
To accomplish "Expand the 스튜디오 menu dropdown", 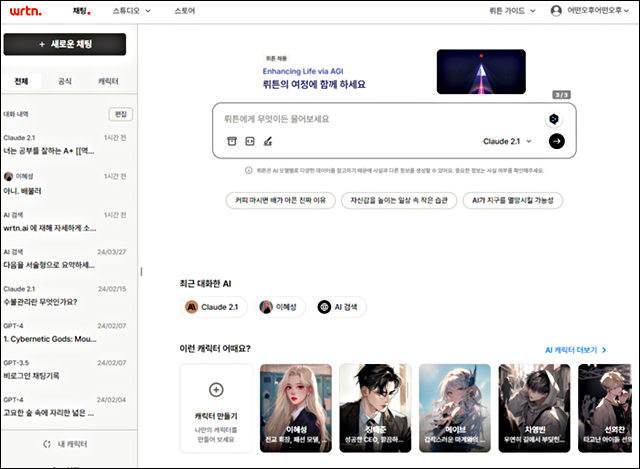I will click(132, 11).
